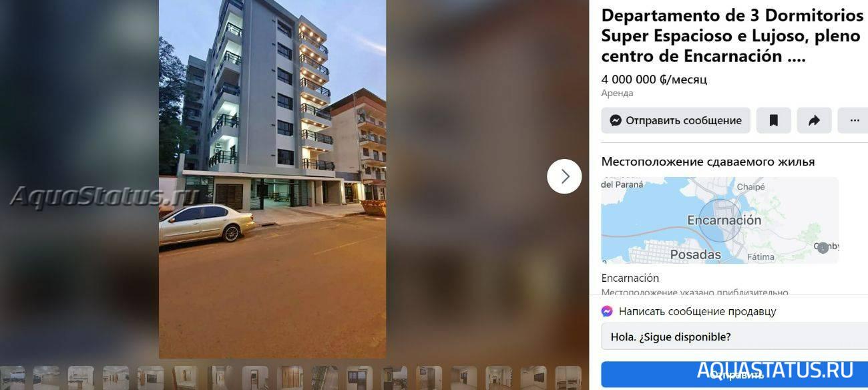The image size is (868, 390).
Task: Click Отправить сообщение button
Action: [x=676, y=121]
